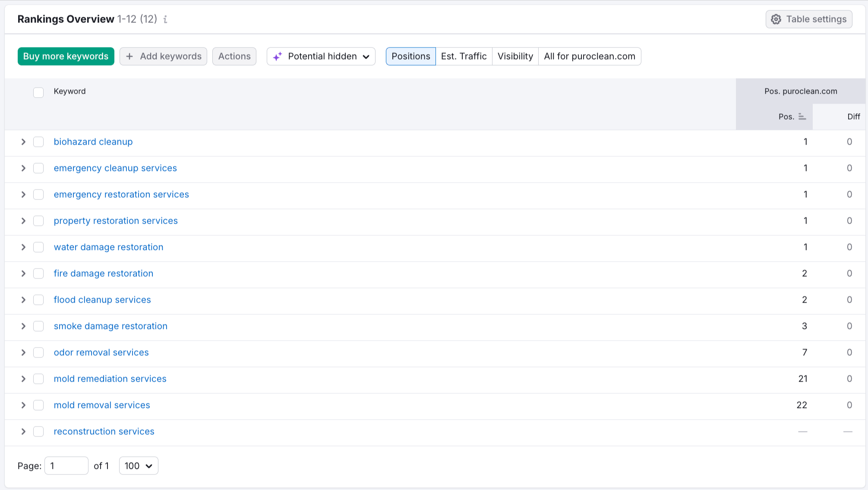Screen dimensions: 868x490
Task: Switch to the Est. Traffic tab
Action: (x=464, y=57)
